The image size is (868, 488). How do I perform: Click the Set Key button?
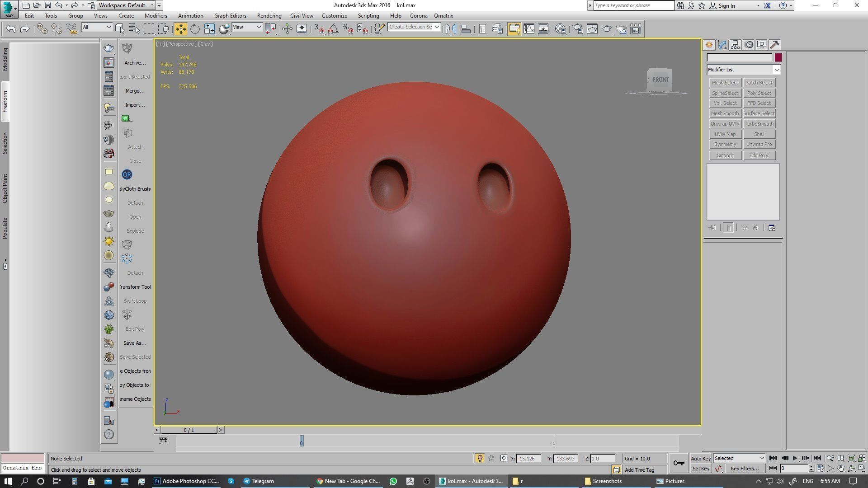click(701, 469)
